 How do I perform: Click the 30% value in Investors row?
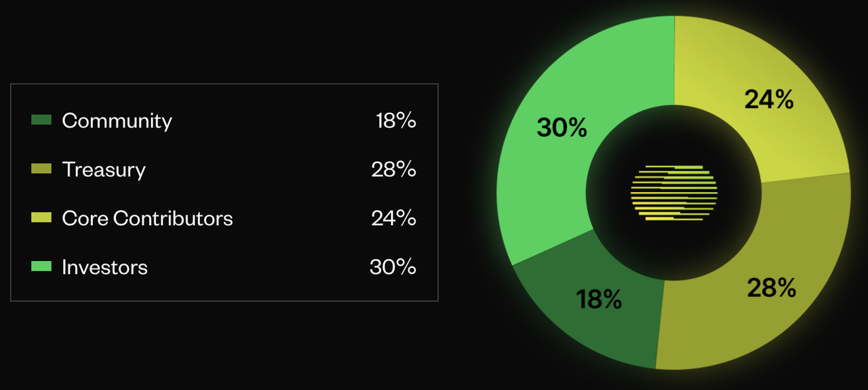pos(393,267)
